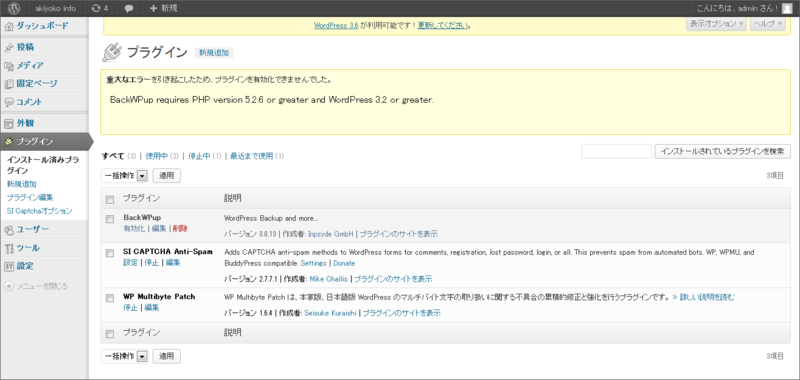Click 有効化 under BackWPup

[134, 229]
